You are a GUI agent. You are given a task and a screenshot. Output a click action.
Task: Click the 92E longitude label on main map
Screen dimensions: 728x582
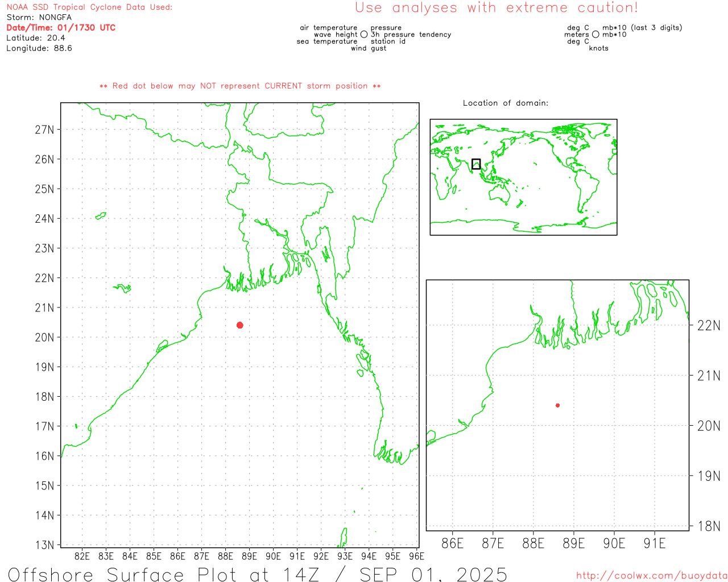(321, 556)
